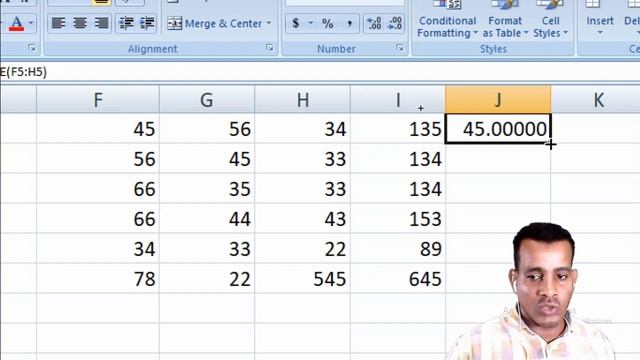Decrease the cell indent
The height and width of the screenshot is (360, 640).
[126, 23]
